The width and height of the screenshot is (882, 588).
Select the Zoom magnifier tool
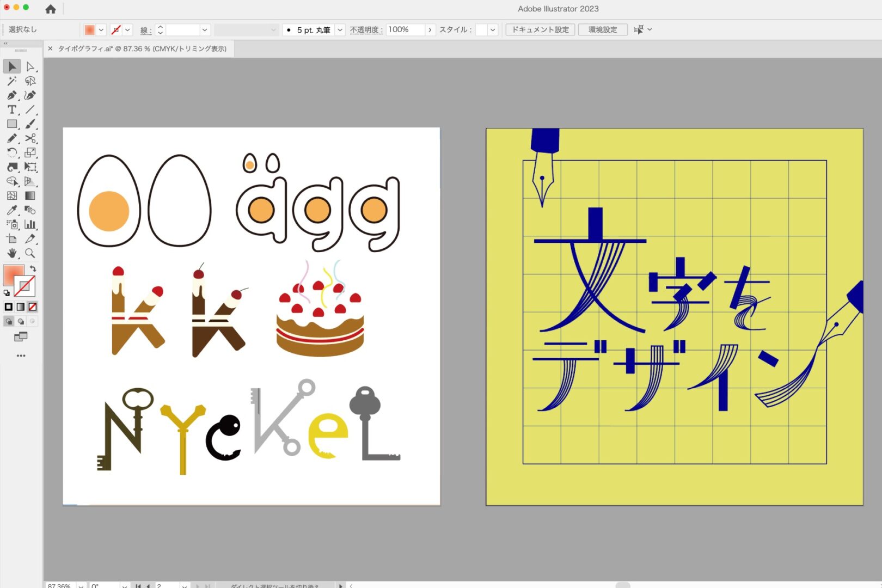[x=30, y=253]
